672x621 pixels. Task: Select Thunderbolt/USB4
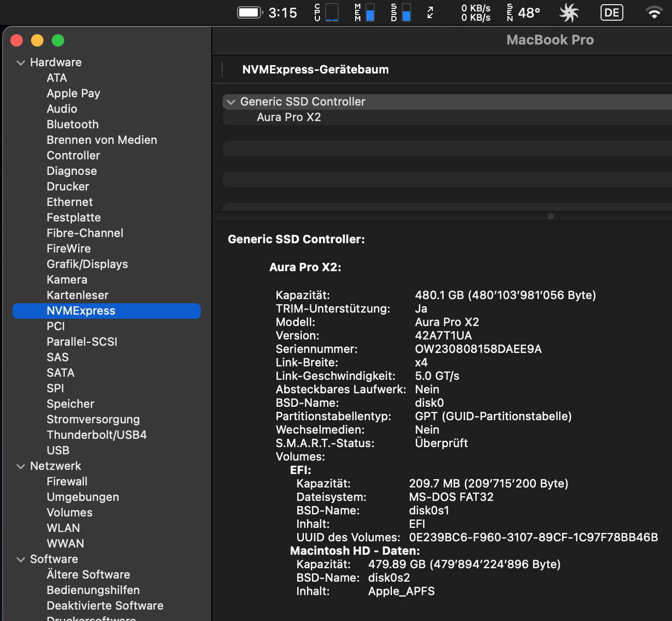point(97,435)
